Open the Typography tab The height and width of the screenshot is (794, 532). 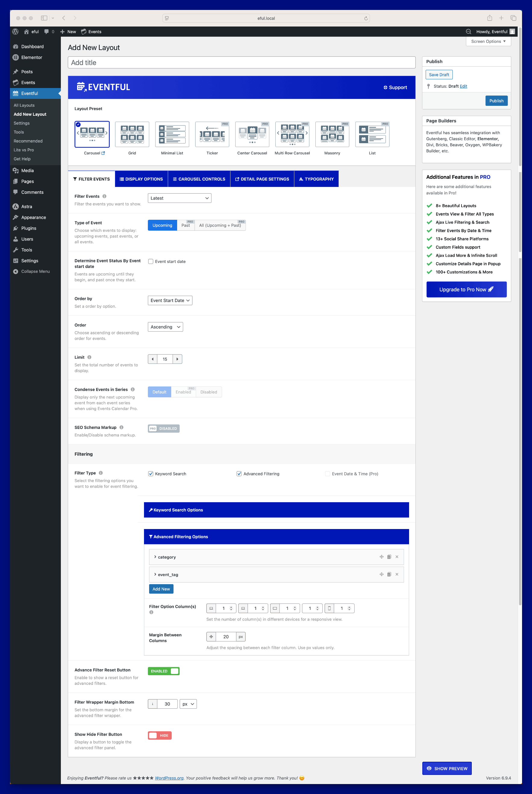316,179
